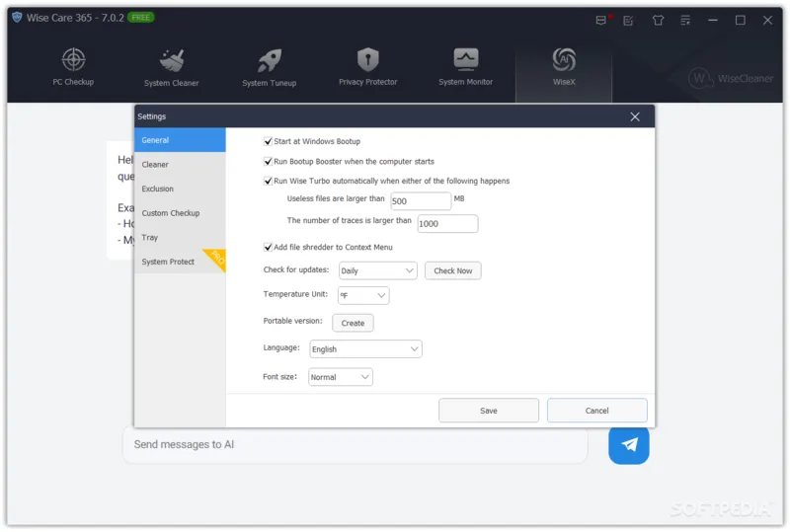Select the Custom Checkup settings tab
The width and height of the screenshot is (790, 532).
tap(171, 213)
